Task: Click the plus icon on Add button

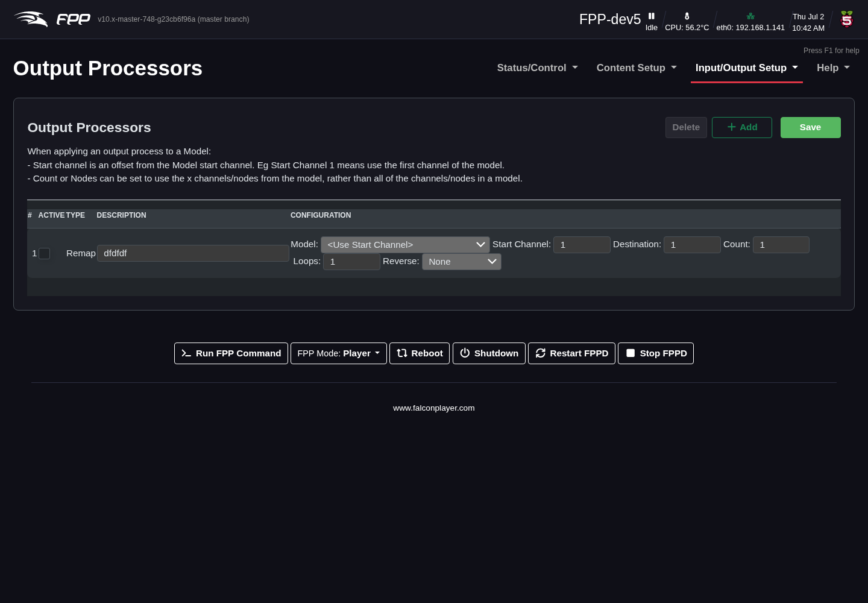Action: tap(732, 127)
